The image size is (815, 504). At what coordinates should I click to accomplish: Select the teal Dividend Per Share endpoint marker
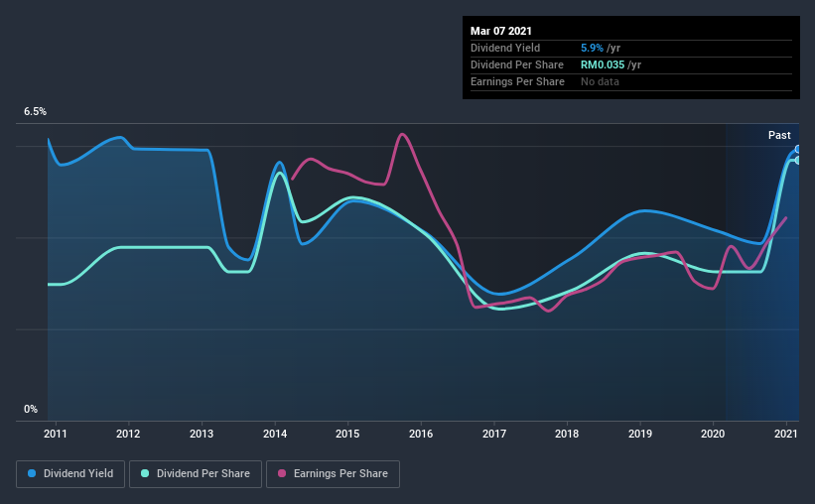797,160
